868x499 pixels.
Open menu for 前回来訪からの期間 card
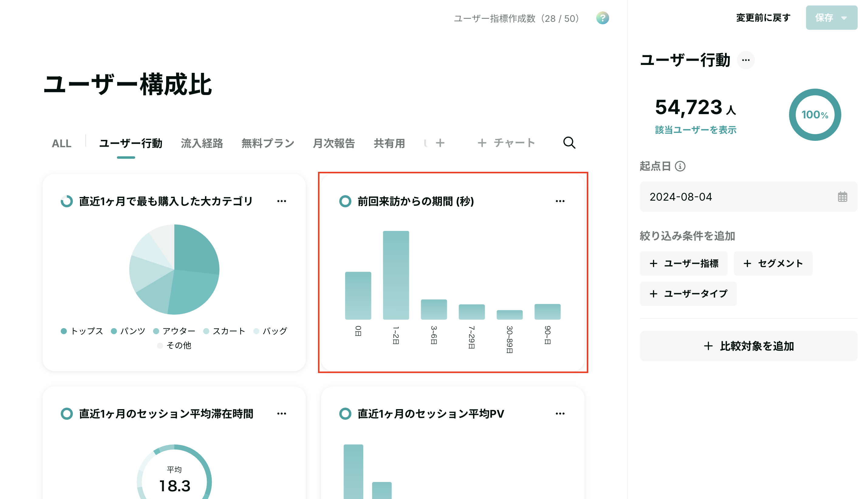point(560,201)
